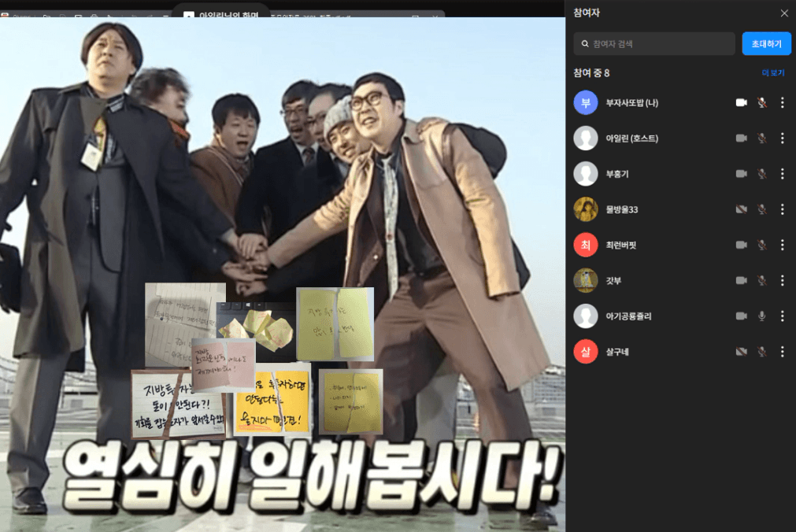Click the profile picture of 물방울33
796x532 pixels.
pyautogui.click(x=586, y=209)
